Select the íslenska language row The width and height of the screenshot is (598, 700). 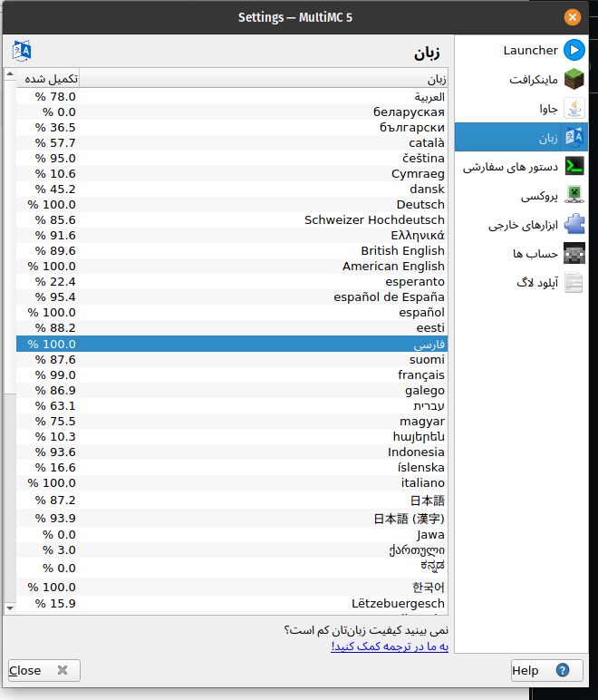coord(232,467)
